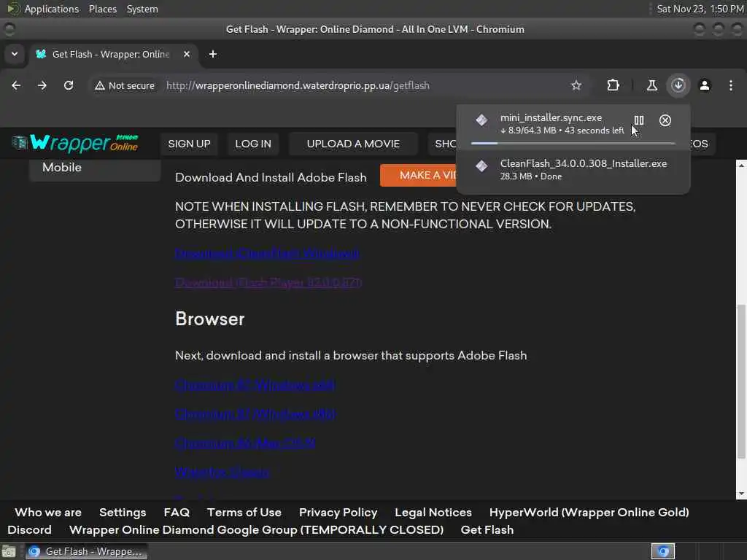Click the page scrollbar up arrow

click(x=741, y=165)
